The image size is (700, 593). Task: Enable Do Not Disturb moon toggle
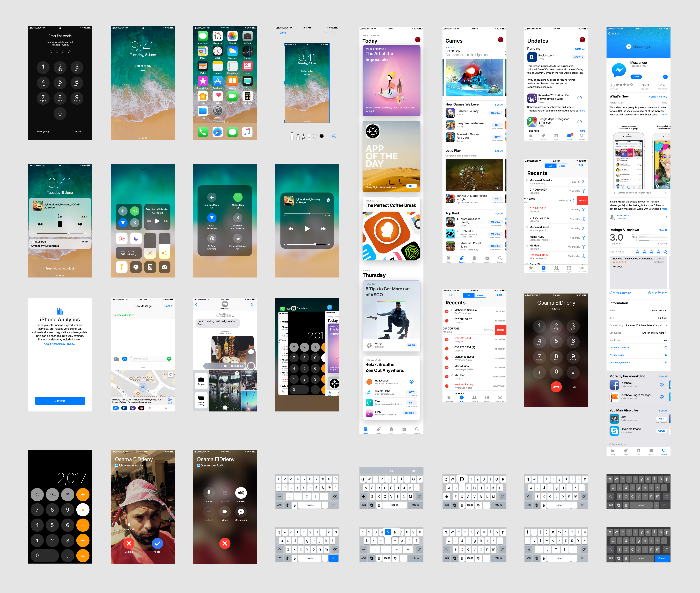point(136,238)
